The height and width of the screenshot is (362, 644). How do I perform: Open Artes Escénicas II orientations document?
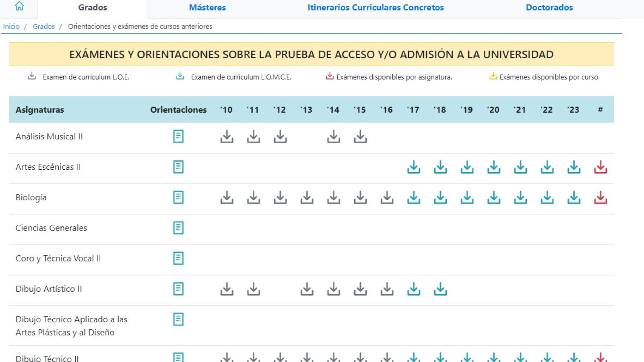(178, 167)
